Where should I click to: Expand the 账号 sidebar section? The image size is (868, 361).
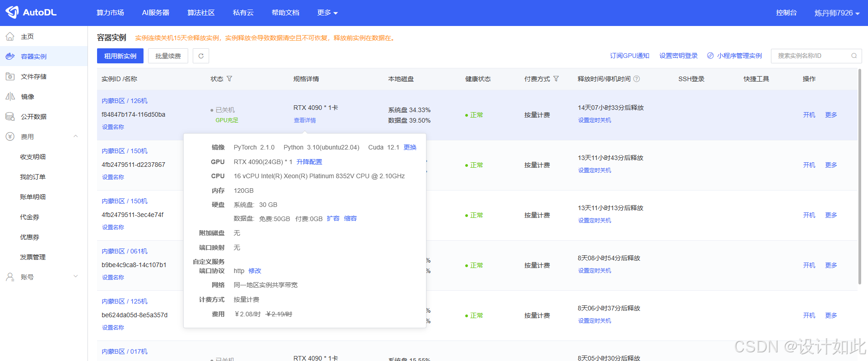76,276
